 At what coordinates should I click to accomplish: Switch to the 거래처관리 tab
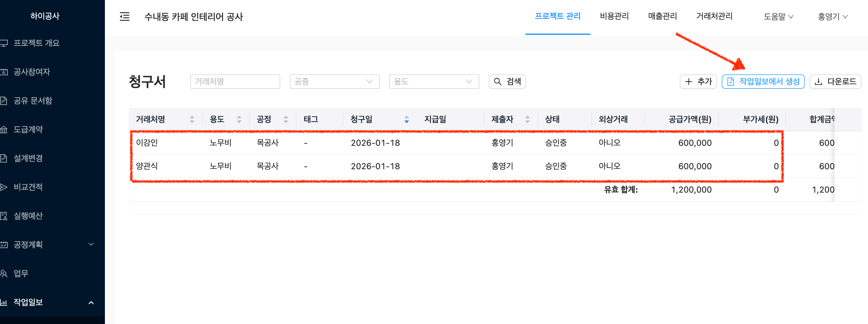pyautogui.click(x=714, y=16)
